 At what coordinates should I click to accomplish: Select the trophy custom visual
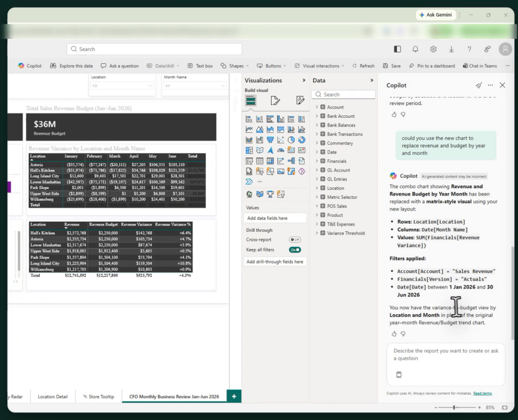coord(270,194)
